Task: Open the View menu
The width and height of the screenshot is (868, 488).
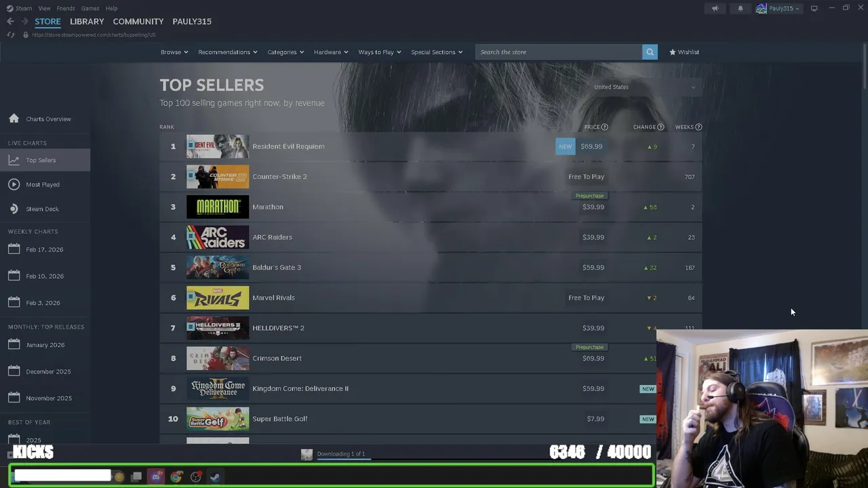Action: point(44,8)
